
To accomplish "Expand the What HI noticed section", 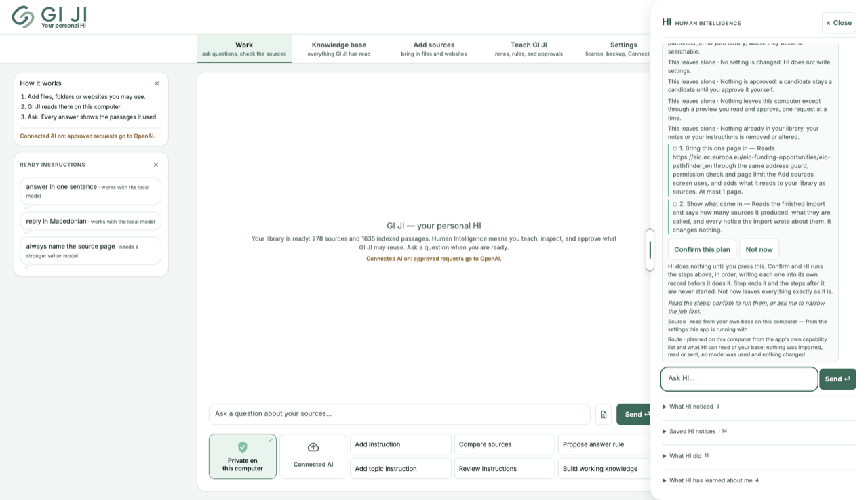I will (x=758, y=407).
